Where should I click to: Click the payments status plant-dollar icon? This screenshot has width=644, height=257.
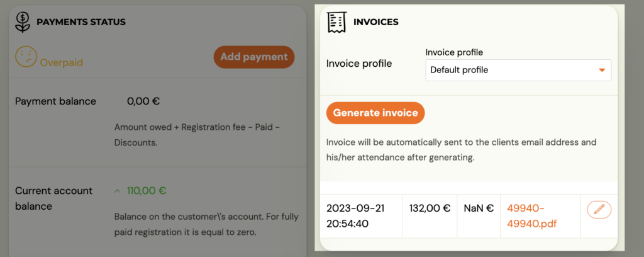[x=23, y=22]
